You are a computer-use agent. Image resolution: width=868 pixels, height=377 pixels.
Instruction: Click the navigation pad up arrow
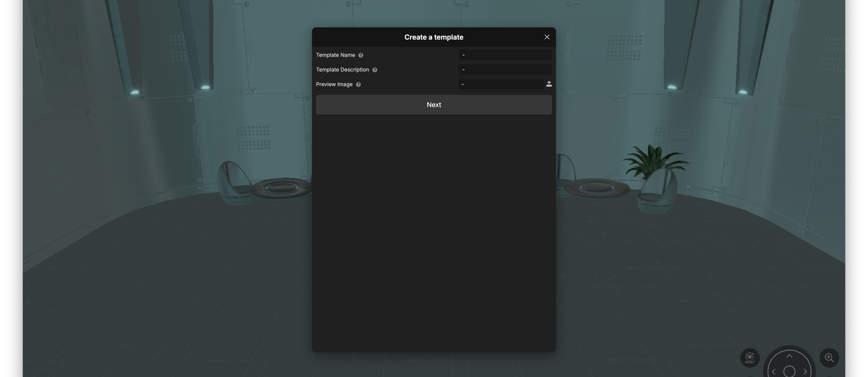pyautogui.click(x=789, y=356)
